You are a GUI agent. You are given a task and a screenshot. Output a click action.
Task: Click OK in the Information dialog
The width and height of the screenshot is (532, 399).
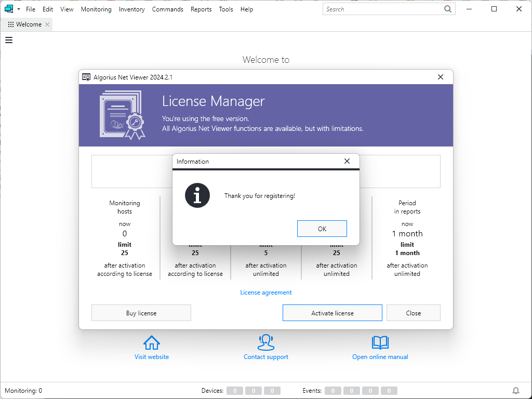pyautogui.click(x=322, y=229)
